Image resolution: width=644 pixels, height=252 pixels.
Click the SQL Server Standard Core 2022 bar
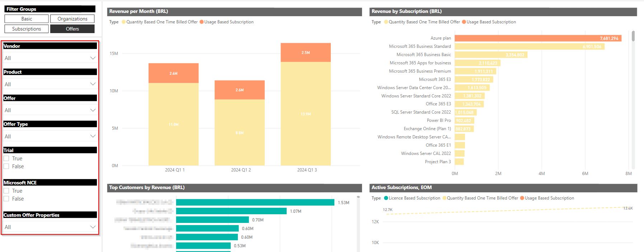(x=466, y=112)
